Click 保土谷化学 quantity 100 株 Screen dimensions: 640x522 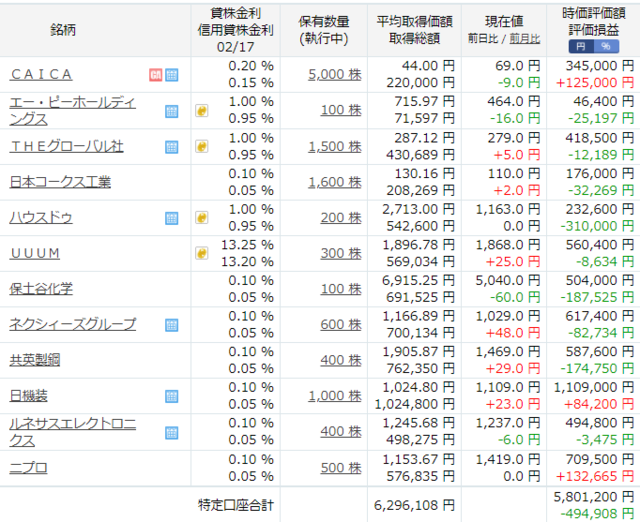point(341,289)
